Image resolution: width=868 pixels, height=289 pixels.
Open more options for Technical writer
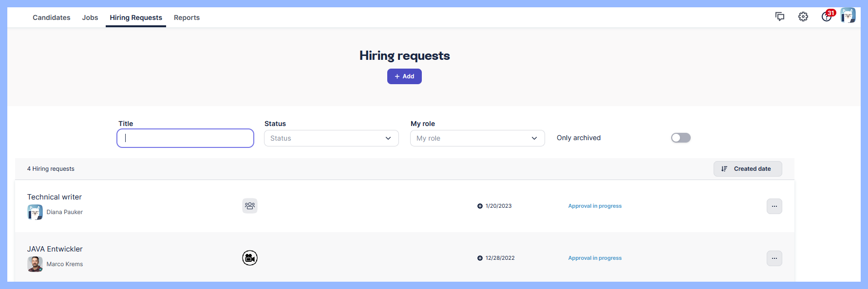(774, 206)
